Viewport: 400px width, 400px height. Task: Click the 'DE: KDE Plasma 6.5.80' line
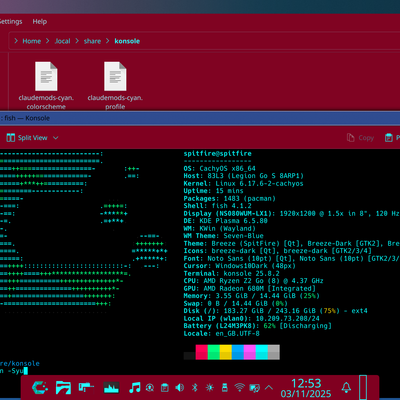pos(225,221)
